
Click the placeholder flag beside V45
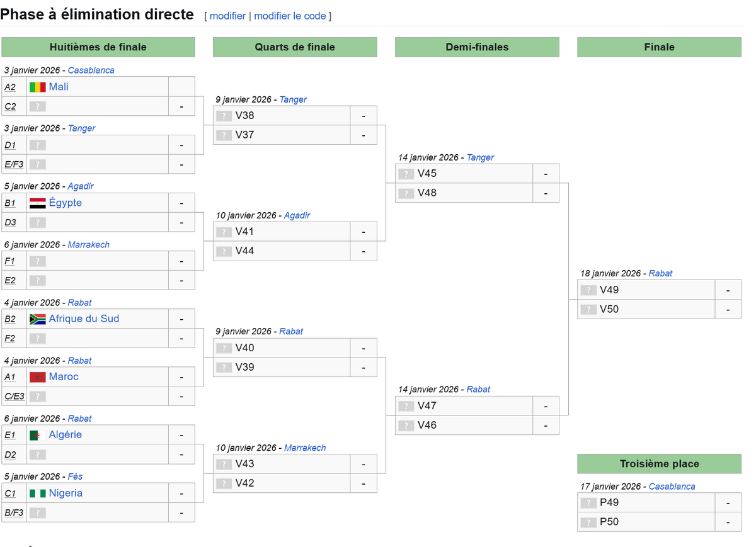click(406, 174)
